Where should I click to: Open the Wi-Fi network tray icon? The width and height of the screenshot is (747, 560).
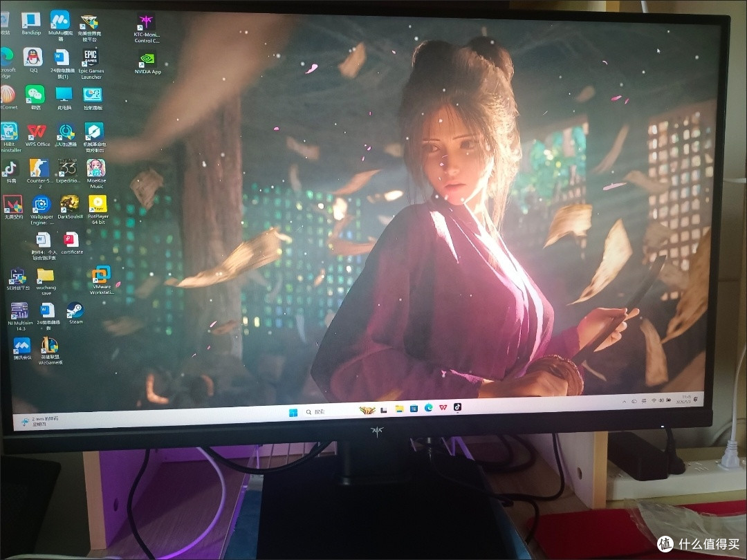pos(654,401)
